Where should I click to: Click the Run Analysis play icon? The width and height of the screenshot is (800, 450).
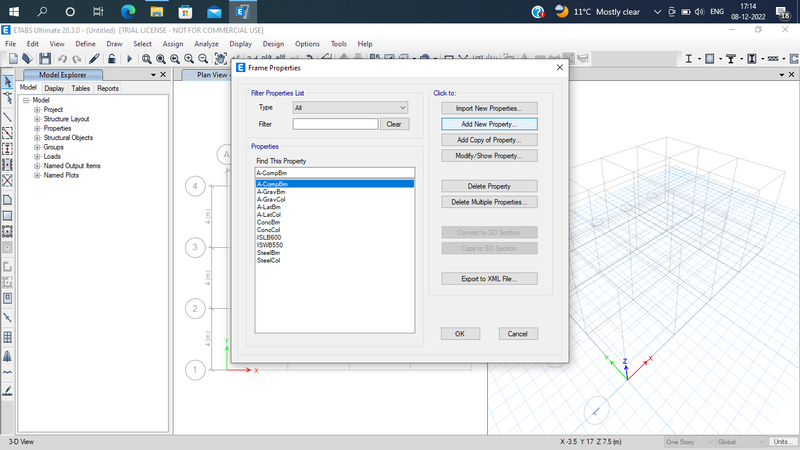click(129, 59)
